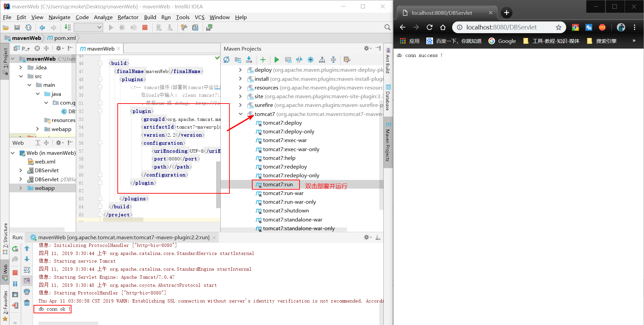Toggle Skip Tests mode lightning icon

[x=311, y=60]
